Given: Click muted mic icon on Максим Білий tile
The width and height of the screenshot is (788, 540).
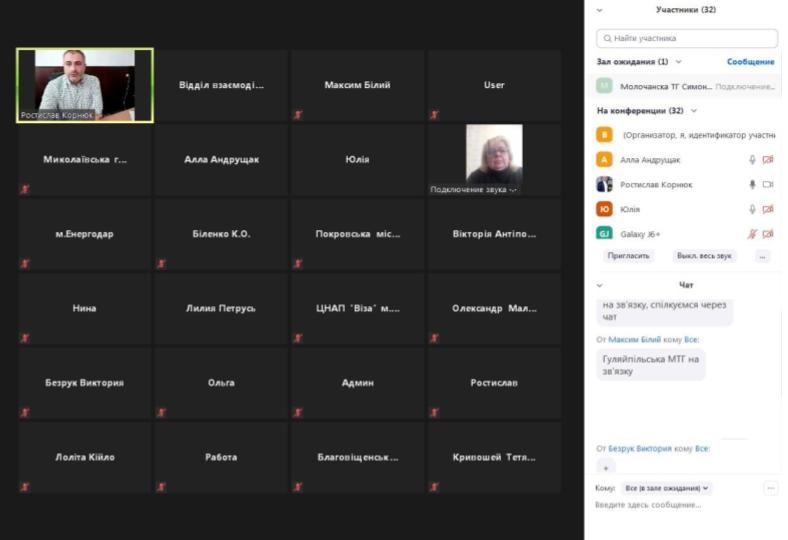Looking at the screenshot, I should 297,115.
